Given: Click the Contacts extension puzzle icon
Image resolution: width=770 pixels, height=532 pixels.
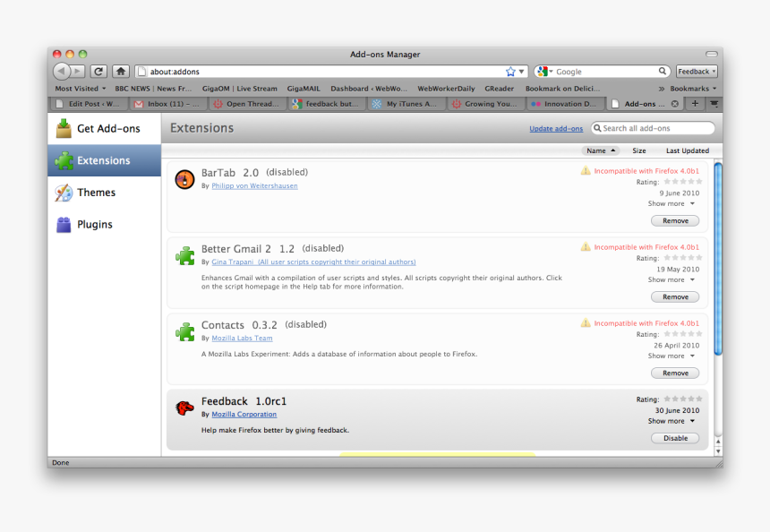Looking at the screenshot, I should point(185,332).
